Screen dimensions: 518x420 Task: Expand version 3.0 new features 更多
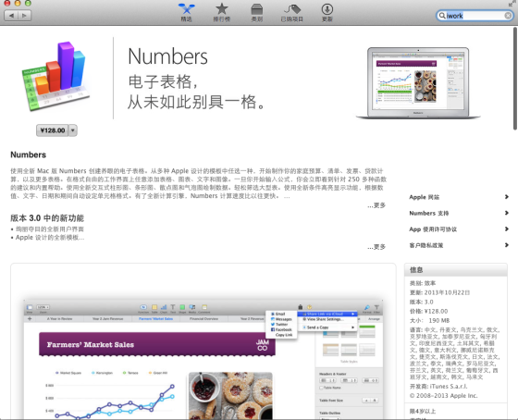click(376, 247)
